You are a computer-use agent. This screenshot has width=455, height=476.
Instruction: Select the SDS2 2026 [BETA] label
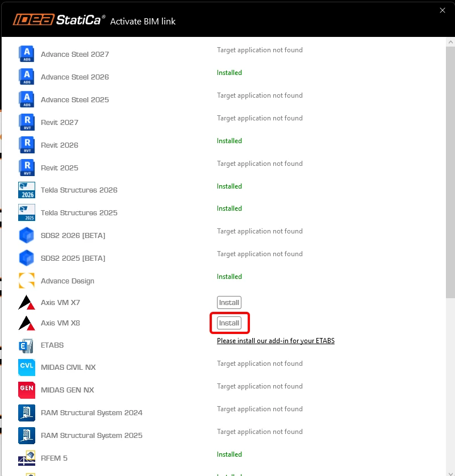click(x=73, y=236)
